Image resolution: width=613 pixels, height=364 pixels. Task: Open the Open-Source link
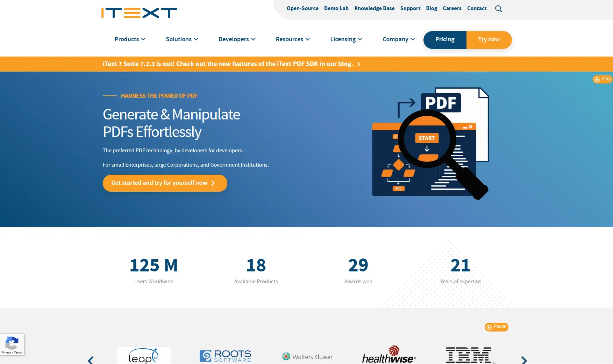[x=302, y=8]
